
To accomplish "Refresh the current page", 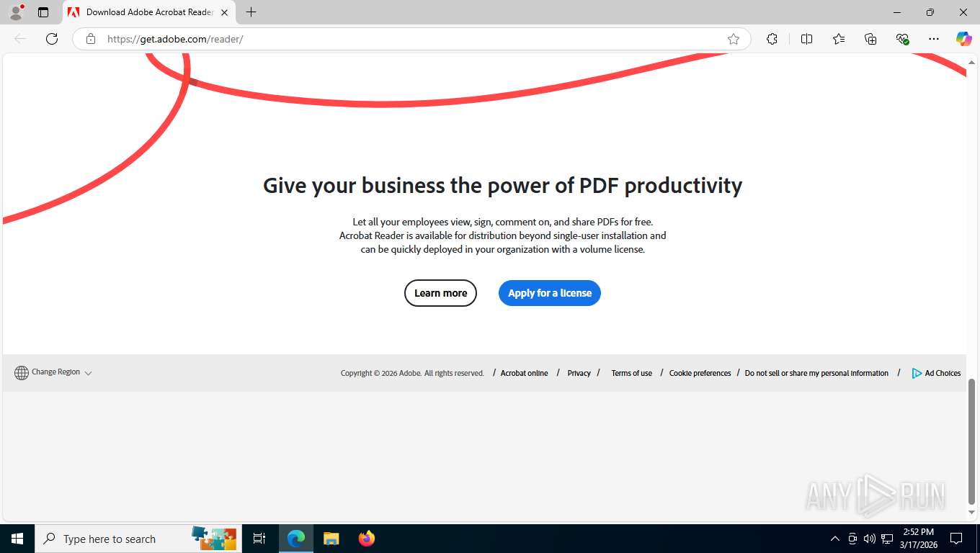I will point(52,39).
